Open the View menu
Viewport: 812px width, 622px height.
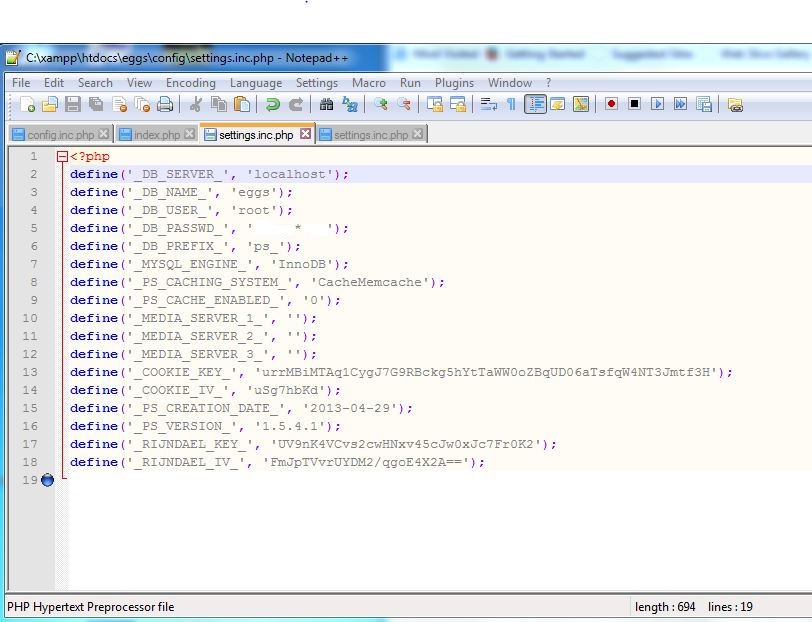tap(139, 83)
